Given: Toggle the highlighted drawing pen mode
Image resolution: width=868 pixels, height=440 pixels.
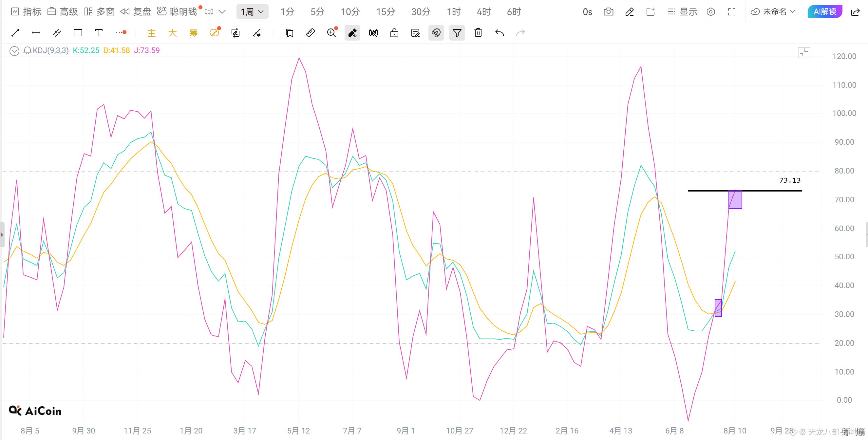Looking at the screenshot, I should (352, 33).
